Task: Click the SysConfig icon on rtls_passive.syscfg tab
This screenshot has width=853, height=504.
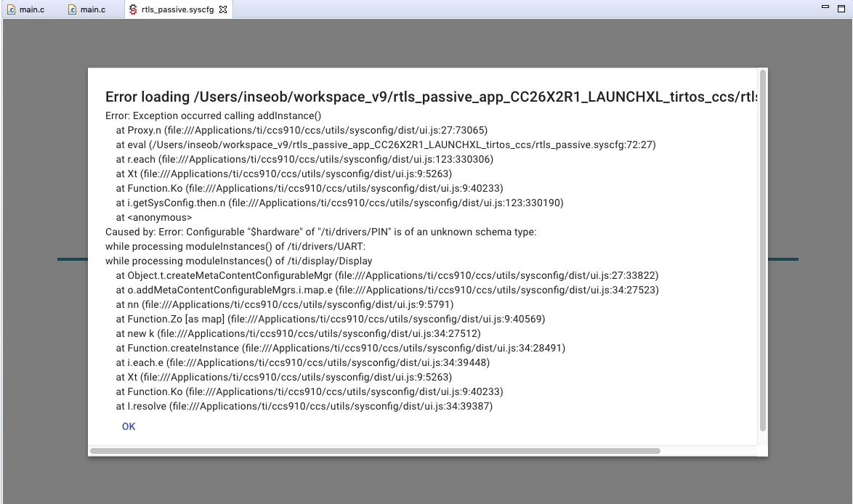Action: pyautogui.click(x=133, y=9)
